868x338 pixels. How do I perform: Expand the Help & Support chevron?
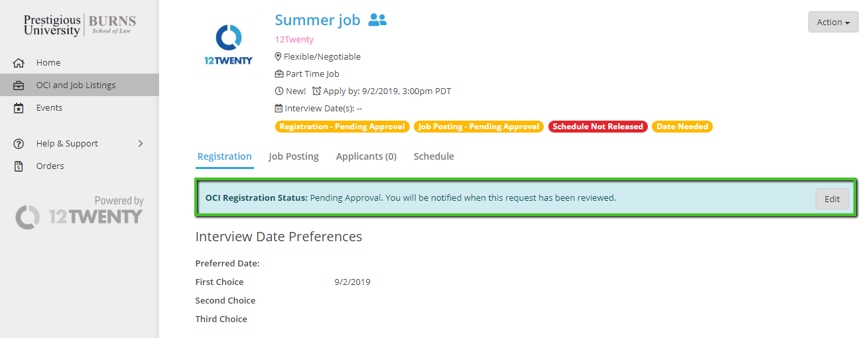tap(141, 144)
